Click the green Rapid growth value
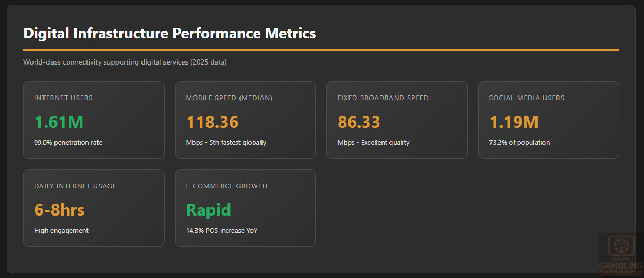644x278 pixels. pos(208,210)
